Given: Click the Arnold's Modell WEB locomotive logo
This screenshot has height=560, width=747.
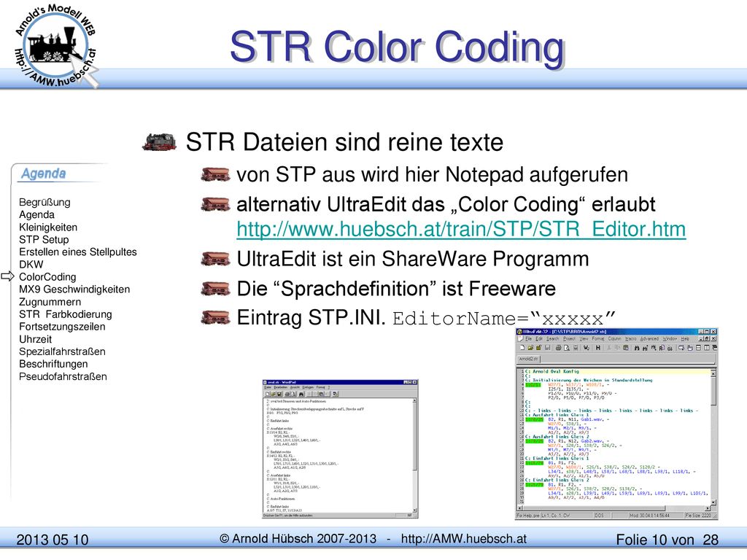Looking at the screenshot, I should [x=56, y=46].
